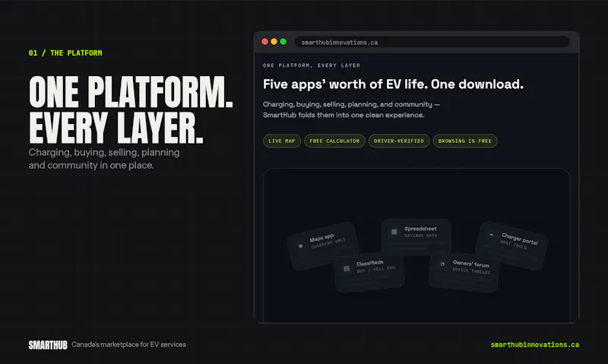This screenshot has width=608, height=364.
Task: Click the yellow minimize window dot
Action: (x=274, y=42)
